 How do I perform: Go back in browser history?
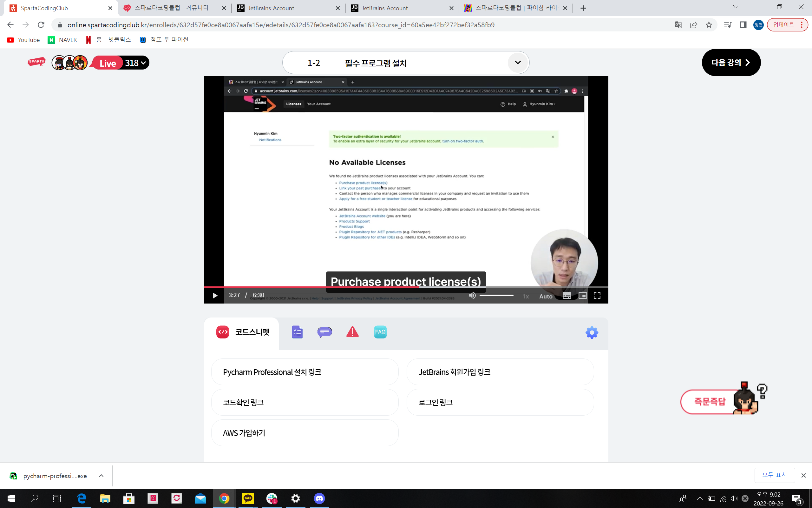point(10,25)
